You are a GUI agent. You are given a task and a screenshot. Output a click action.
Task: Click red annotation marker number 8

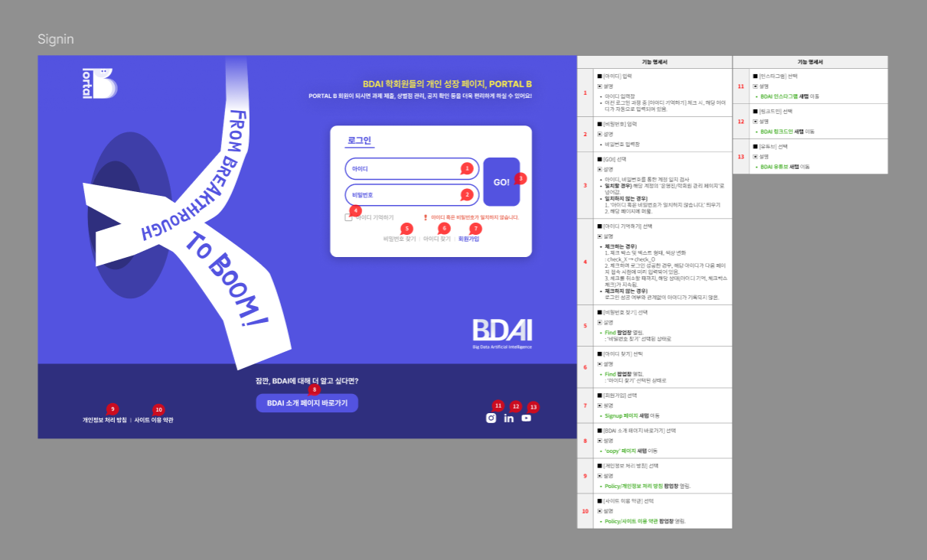(x=314, y=389)
